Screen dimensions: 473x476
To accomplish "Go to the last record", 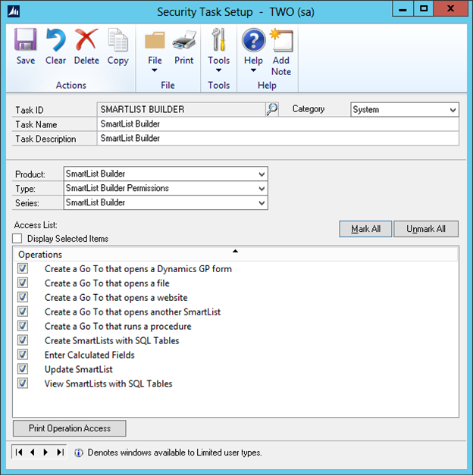I will pos(60,453).
